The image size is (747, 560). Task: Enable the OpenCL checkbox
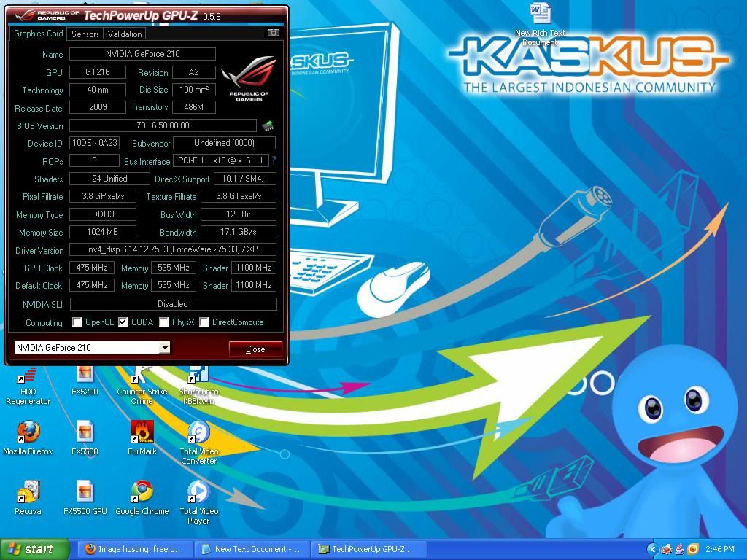pyautogui.click(x=77, y=322)
